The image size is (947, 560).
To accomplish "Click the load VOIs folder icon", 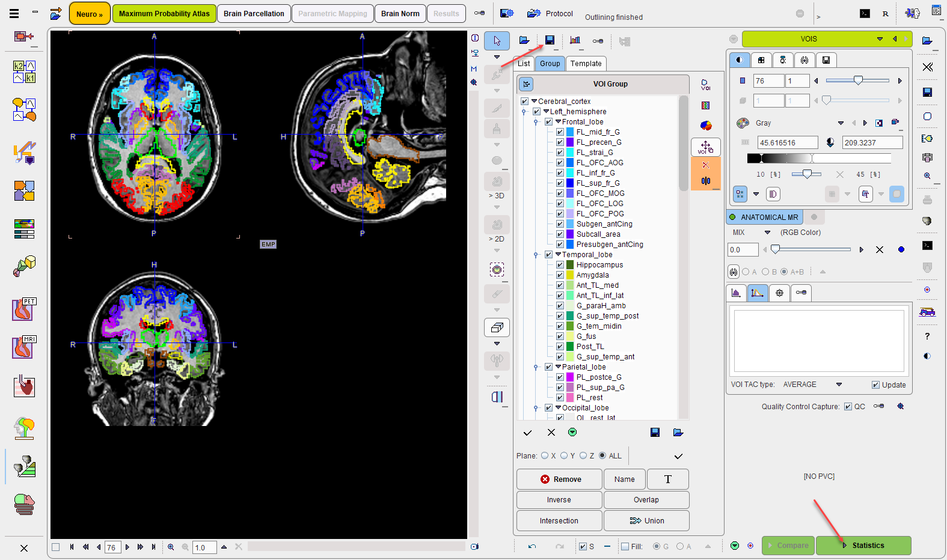I will pos(524,40).
